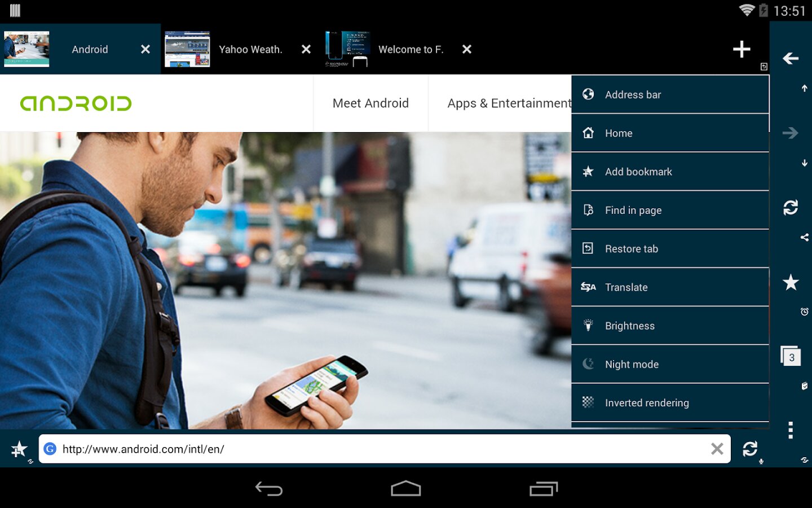This screenshot has width=812, height=508.
Task: Open the three-dot overflow menu
Action: point(791,430)
